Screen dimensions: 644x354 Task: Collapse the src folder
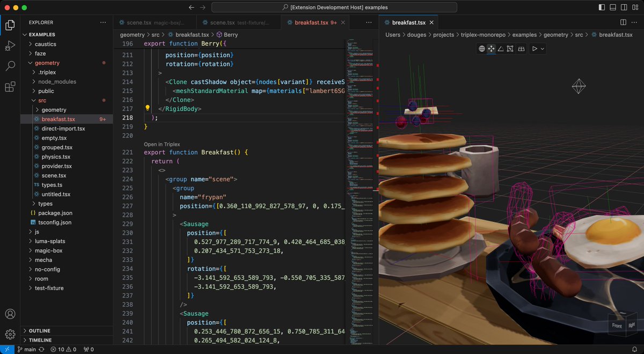(67, 100)
